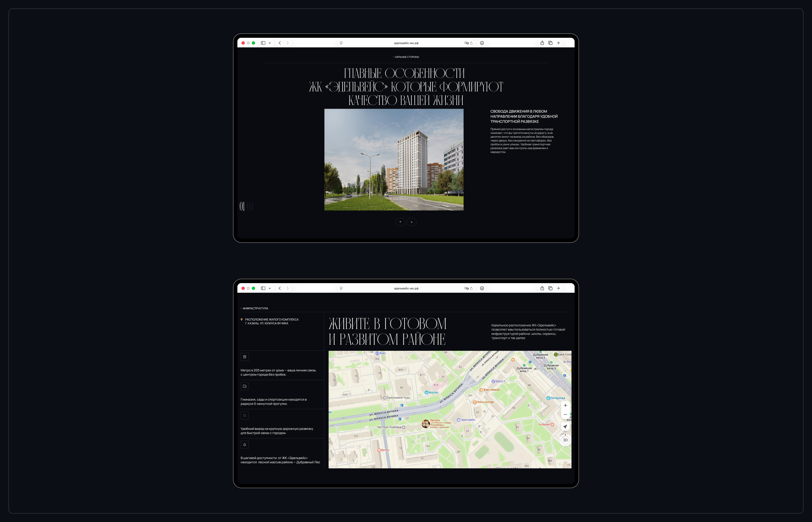Click the road interchange icon in infrastructure list
This screenshot has width=812, height=522.
click(245, 415)
